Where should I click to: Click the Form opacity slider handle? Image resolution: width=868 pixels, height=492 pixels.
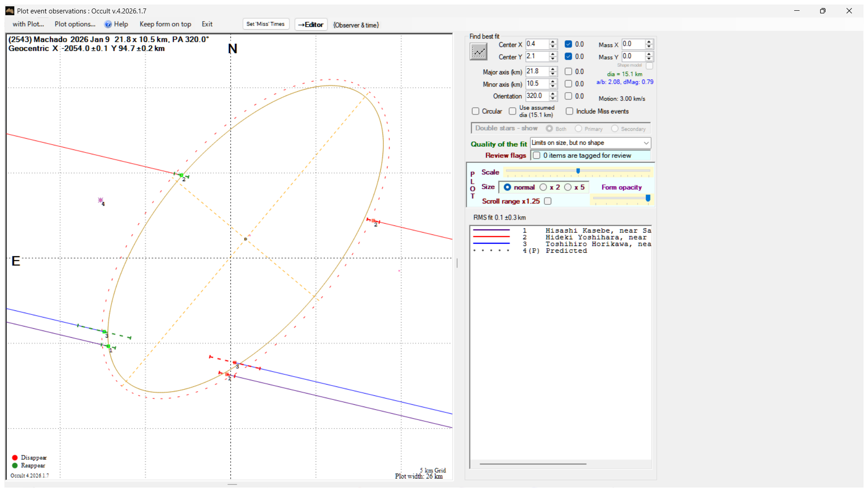[647, 198]
